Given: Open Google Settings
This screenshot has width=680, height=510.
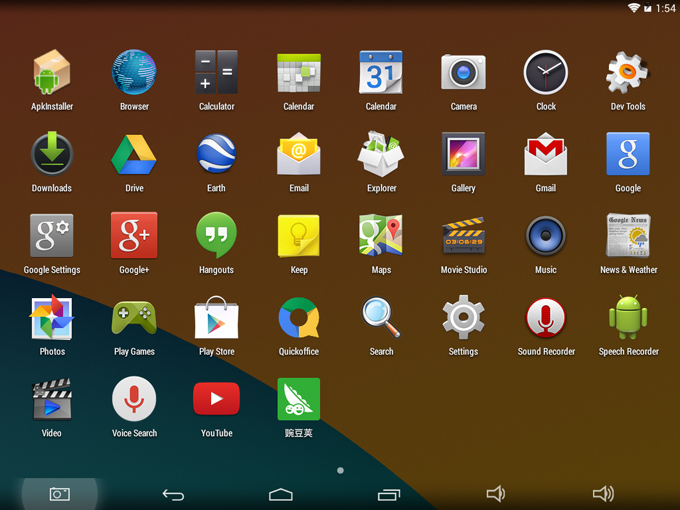Looking at the screenshot, I should (x=52, y=235).
